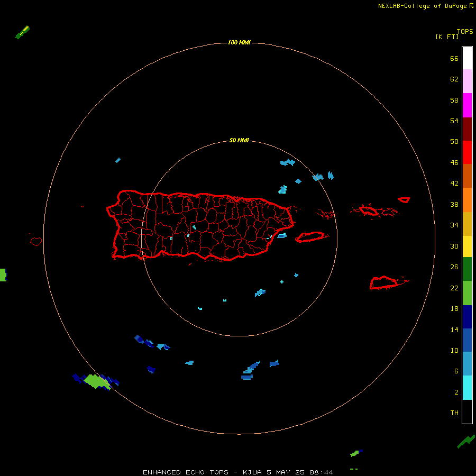This screenshot has height=476, width=476.
Task: Select the "58" legend value
Action: (x=454, y=100)
